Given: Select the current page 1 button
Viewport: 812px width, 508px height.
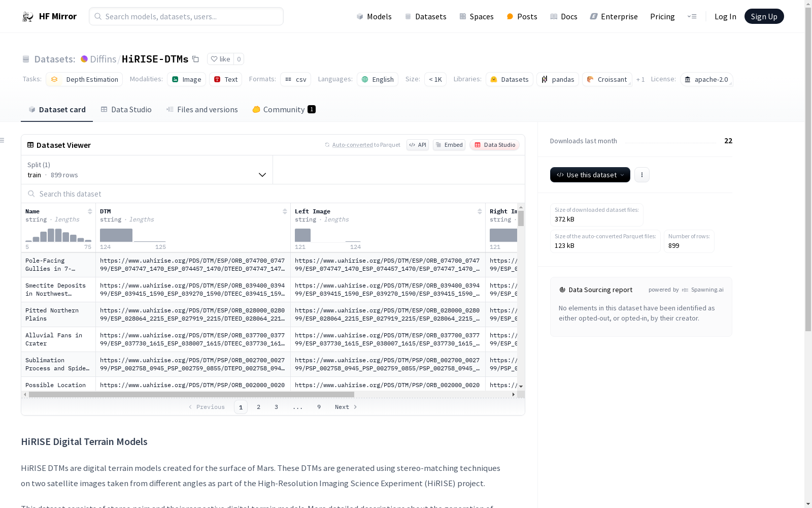Looking at the screenshot, I should click(241, 407).
